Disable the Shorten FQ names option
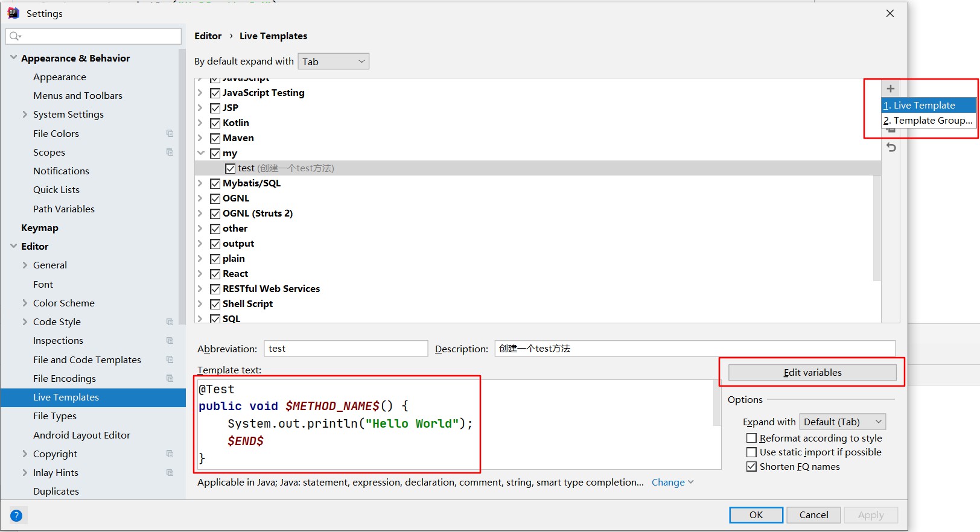The height and width of the screenshot is (532, 980). [x=751, y=467]
